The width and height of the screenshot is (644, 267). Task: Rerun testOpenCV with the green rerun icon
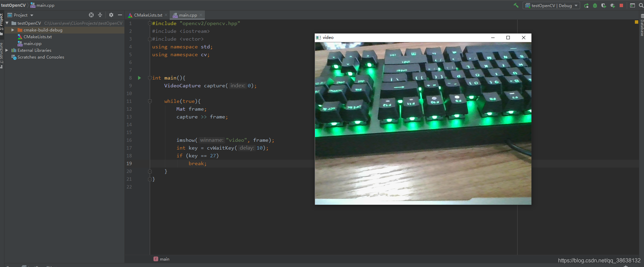[586, 5]
